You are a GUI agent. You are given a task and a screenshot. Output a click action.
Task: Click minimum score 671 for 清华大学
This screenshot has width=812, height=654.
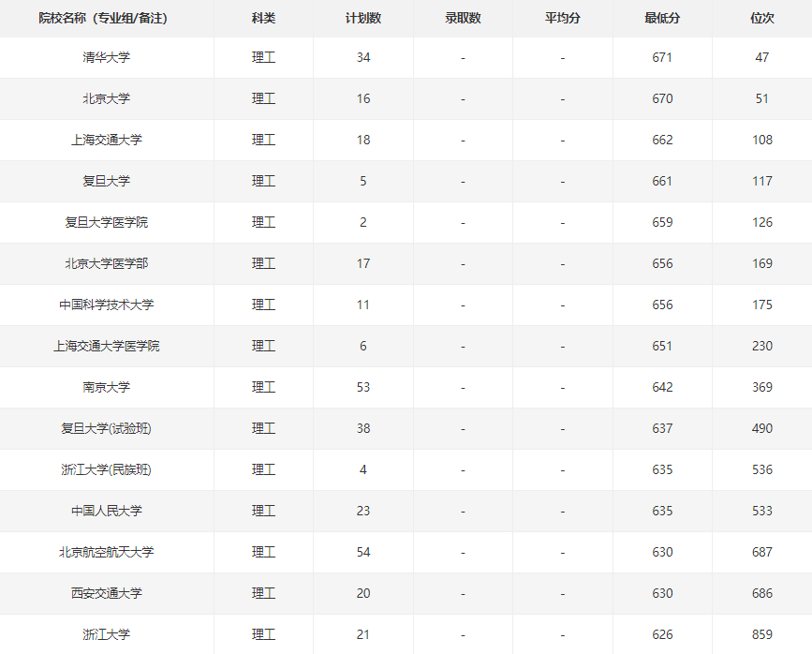click(x=662, y=57)
